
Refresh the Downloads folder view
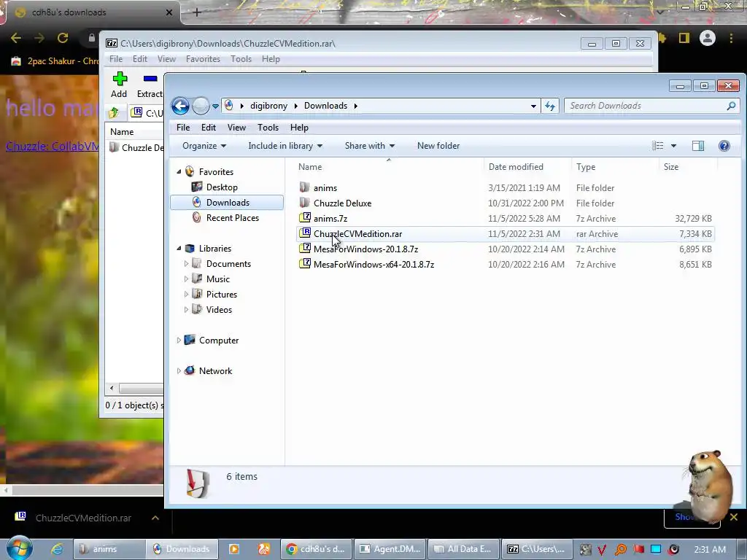[x=550, y=106]
